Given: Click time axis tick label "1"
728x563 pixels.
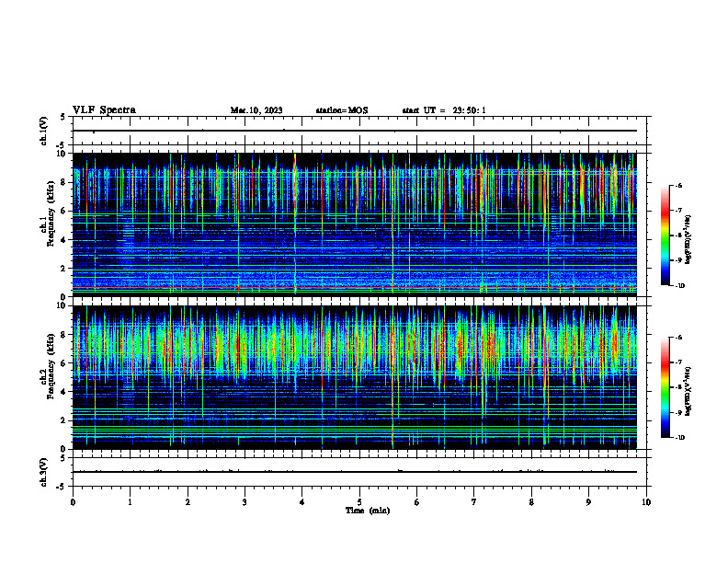Looking at the screenshot, I should 130,502.
